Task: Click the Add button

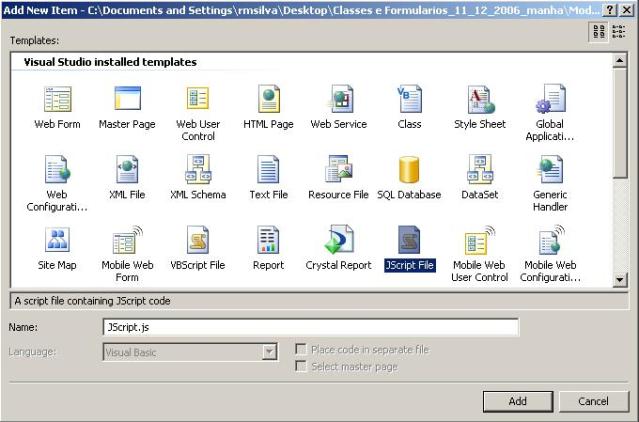Action: 517,401
